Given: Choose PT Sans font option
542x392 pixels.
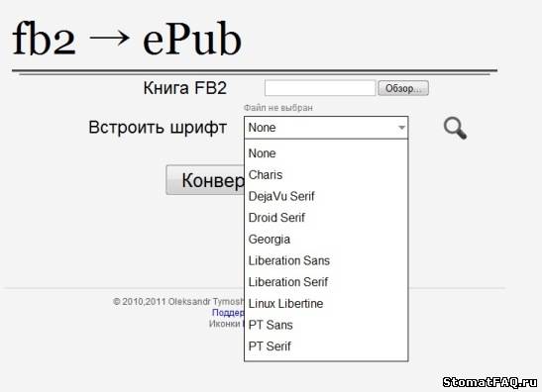Looking at the screenshot, I should pos(326,325).
